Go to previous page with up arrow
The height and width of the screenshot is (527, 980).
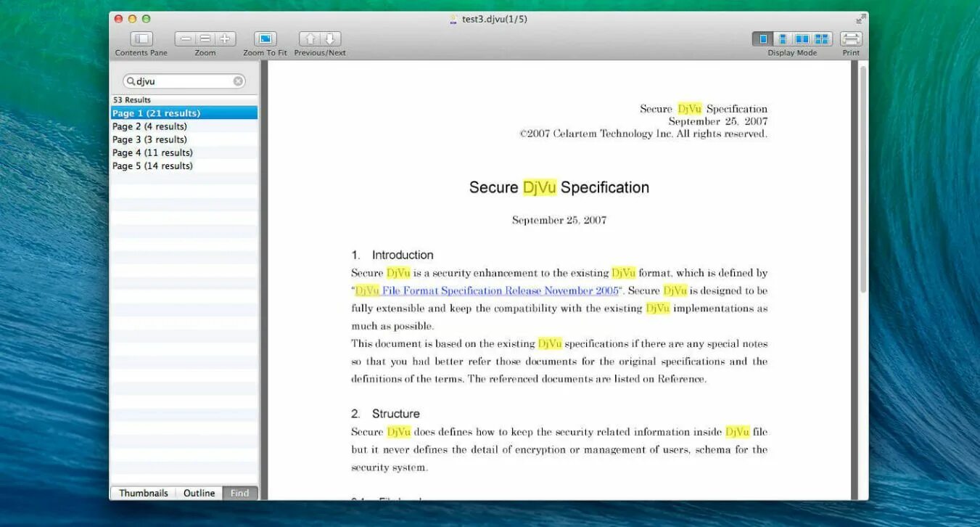[310, 38]
